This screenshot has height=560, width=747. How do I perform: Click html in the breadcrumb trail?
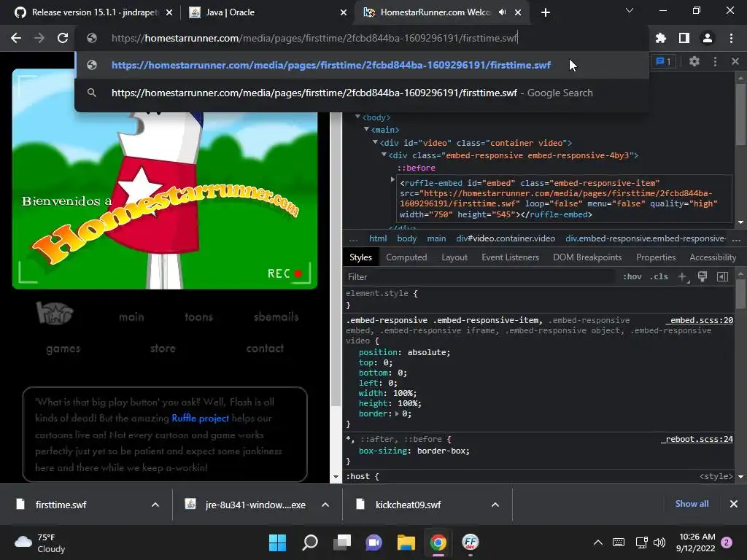(378, 238)
